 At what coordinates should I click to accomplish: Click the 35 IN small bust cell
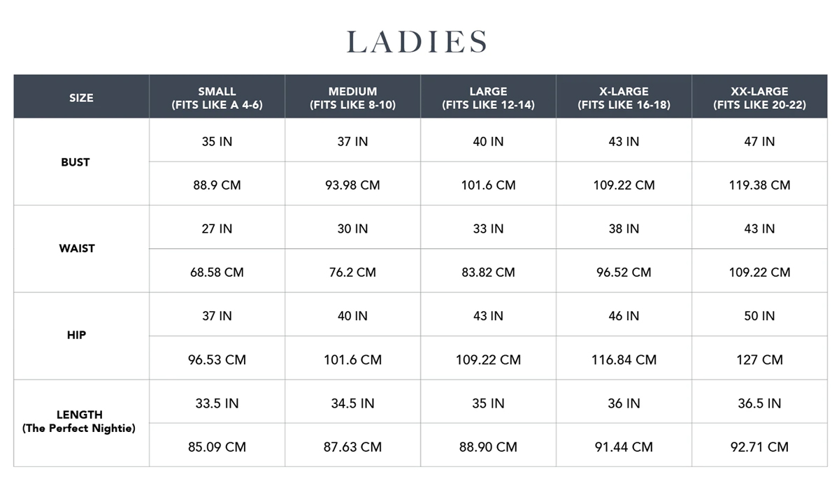(217, 141)
